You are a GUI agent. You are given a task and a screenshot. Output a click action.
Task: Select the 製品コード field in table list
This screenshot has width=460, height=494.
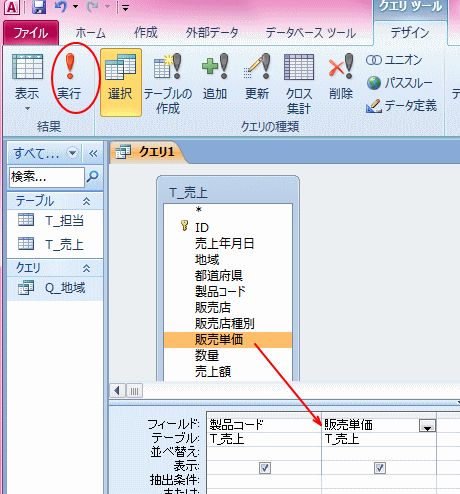[228, 291]
